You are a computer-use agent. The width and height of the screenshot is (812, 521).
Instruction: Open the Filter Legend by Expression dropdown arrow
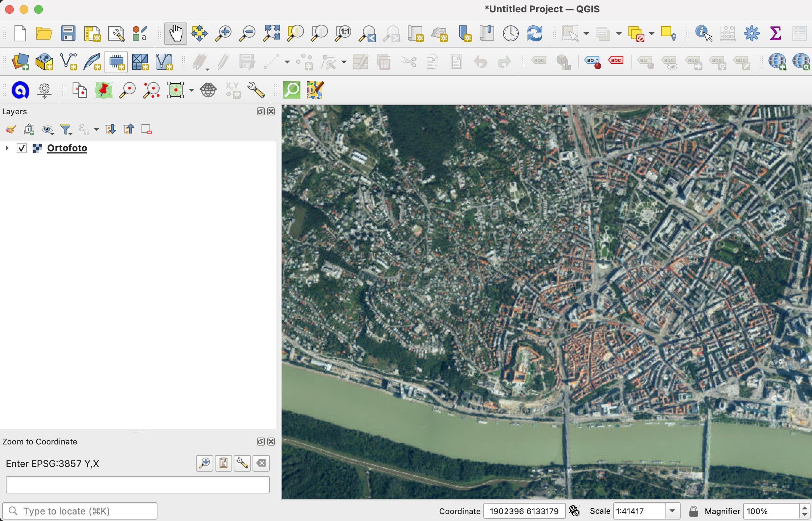tap(96, 130)
